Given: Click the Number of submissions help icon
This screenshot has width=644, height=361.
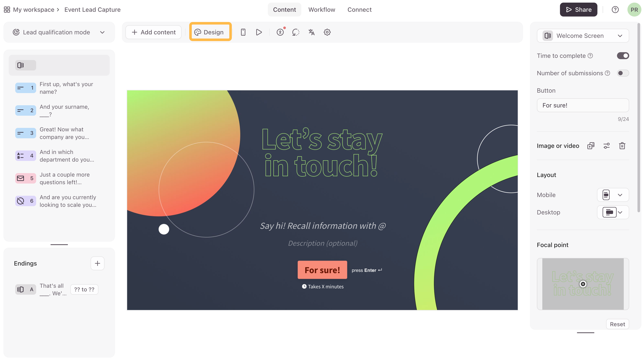Looking at the screenshot, I should pos(607,73).
